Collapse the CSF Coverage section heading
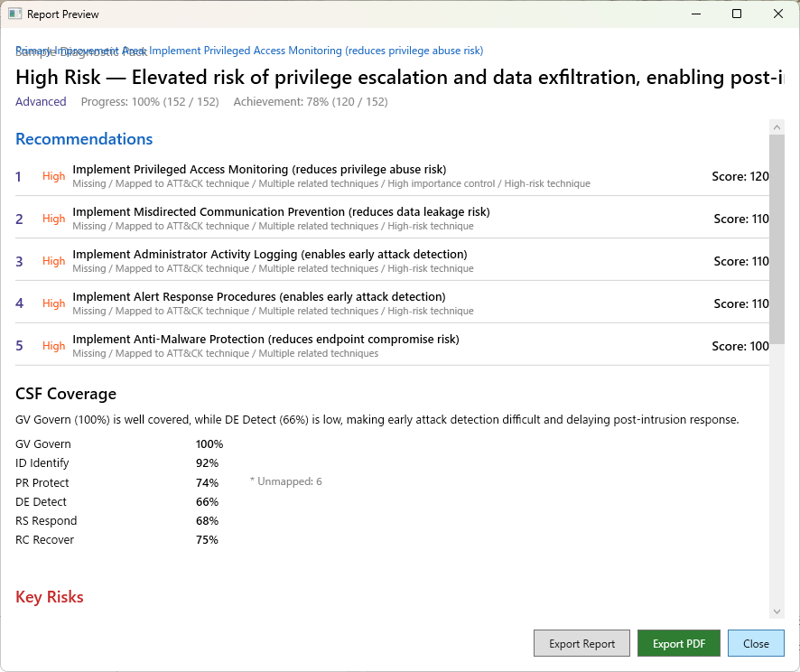This screenshot has height=672, width=800. (65, 393)
